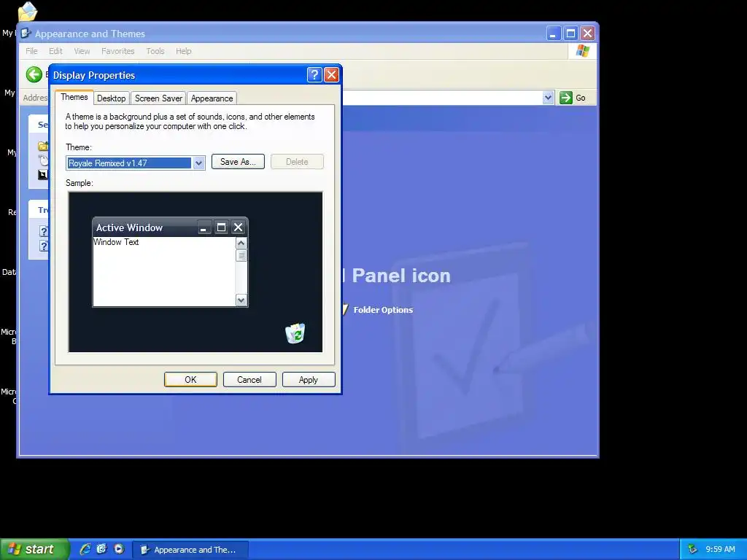Expand the address bar dropdown
This screenshot has height=560, width=747.
[x=549, y=98]
